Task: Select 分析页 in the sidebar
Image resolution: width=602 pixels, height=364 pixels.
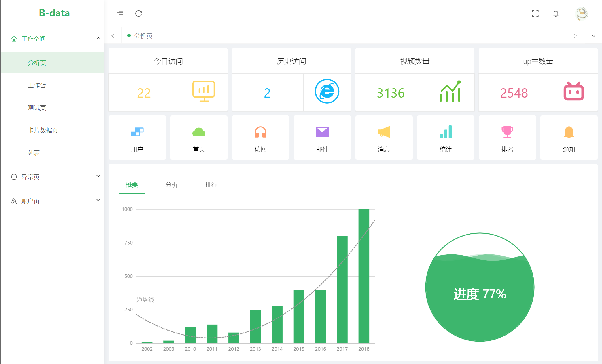Action: [x=52, y=62]
